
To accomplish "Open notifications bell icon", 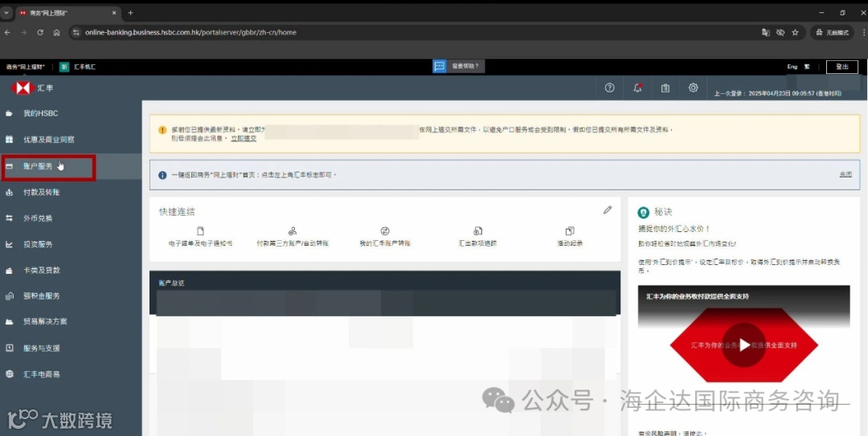I will point(637,88).
